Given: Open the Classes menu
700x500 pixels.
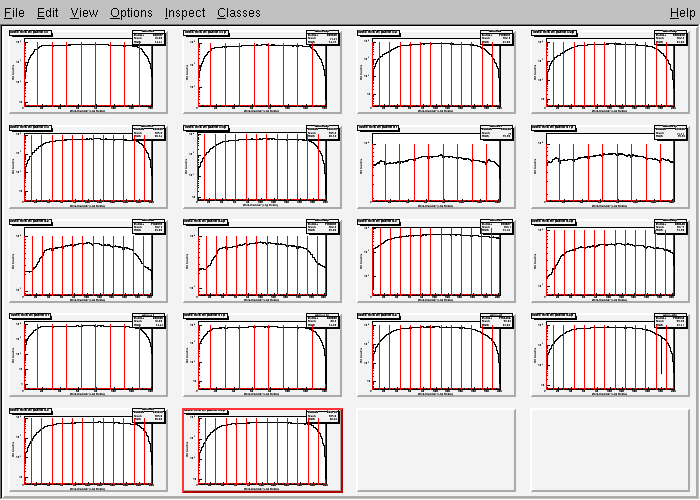Looking at the screenshot, I should tap(239, 12).
